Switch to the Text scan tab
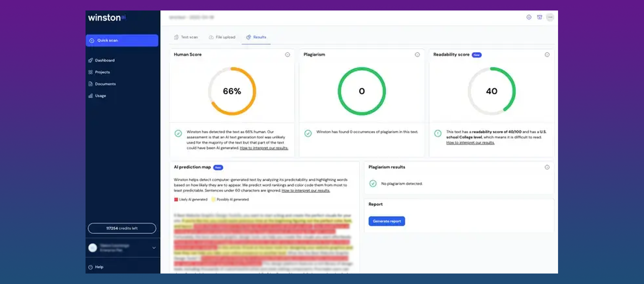Screen dimensions: 644x284 186,37
